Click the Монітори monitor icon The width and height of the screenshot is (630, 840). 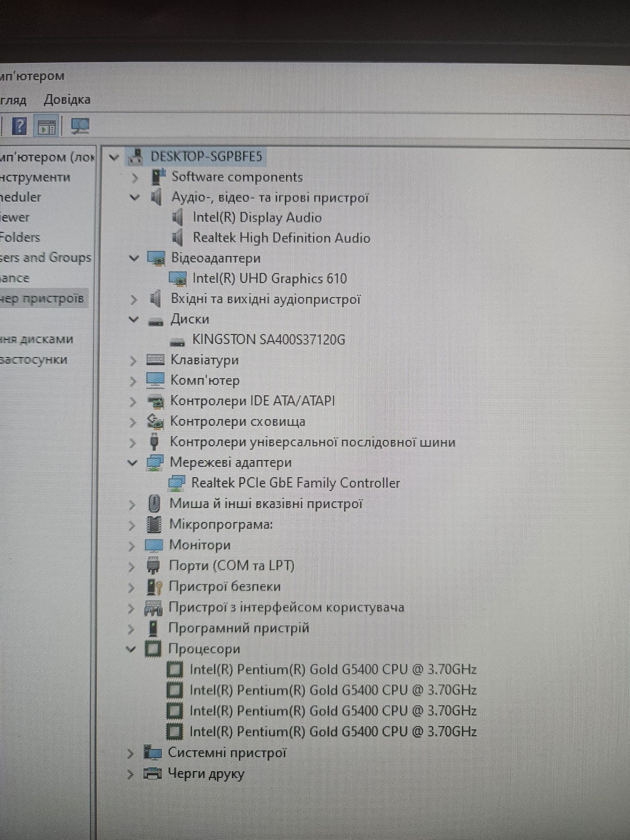(x=153, y=545)
